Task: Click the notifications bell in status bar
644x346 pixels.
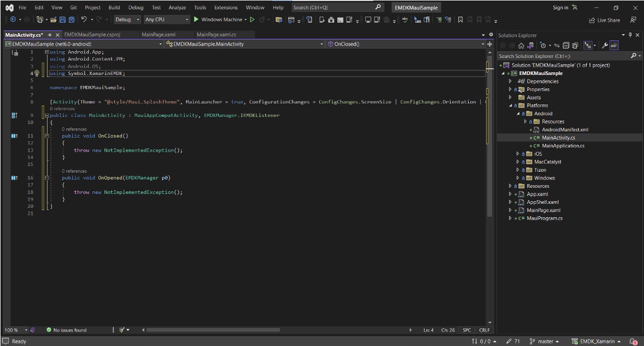Action: point(633,341)
